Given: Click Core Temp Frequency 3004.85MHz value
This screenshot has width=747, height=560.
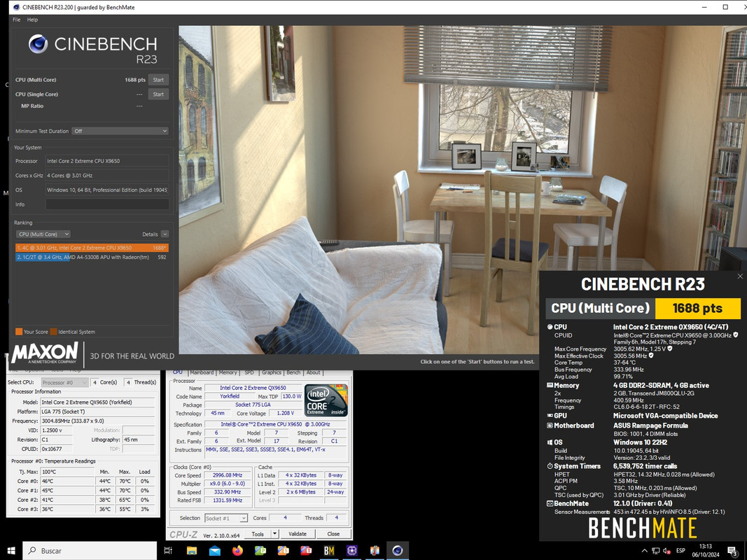Looking at the screenshot, I should (x=97, y=421).
